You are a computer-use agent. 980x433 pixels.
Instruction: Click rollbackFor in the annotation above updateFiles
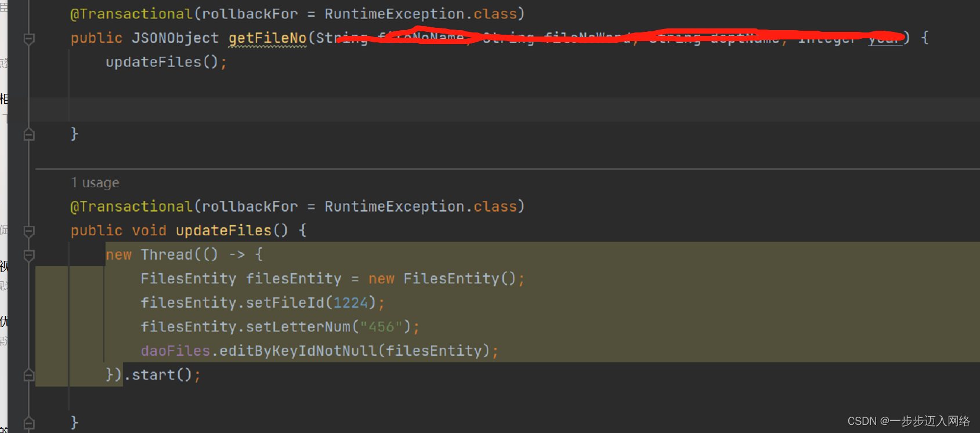click(x=249, y=207)
